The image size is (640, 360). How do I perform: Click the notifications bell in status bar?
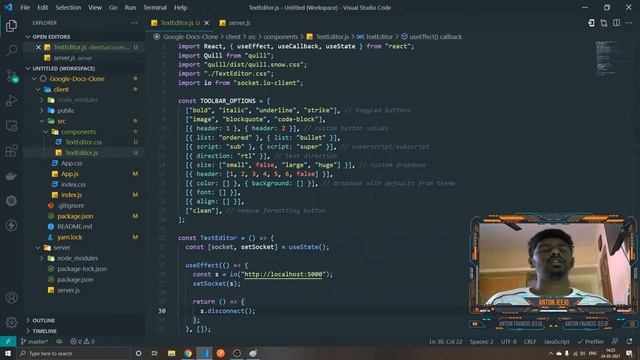click(x=629, y=341)
